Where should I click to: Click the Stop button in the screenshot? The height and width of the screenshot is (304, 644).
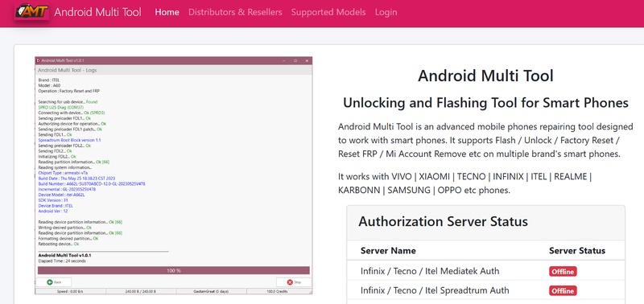coord(293,282)
